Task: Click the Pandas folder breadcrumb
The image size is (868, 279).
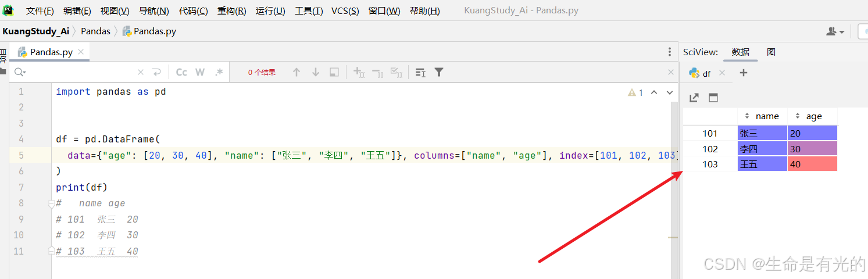Action: [x=95, y=31]
